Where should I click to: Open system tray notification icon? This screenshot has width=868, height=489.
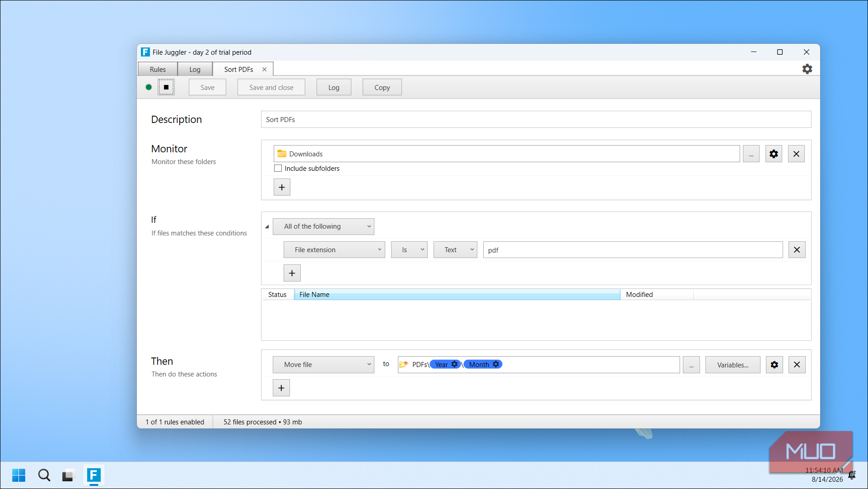pyautogui.click(x=852, y=475)
